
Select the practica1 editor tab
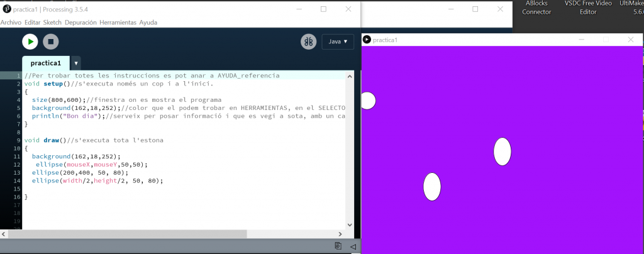(46, 63)
